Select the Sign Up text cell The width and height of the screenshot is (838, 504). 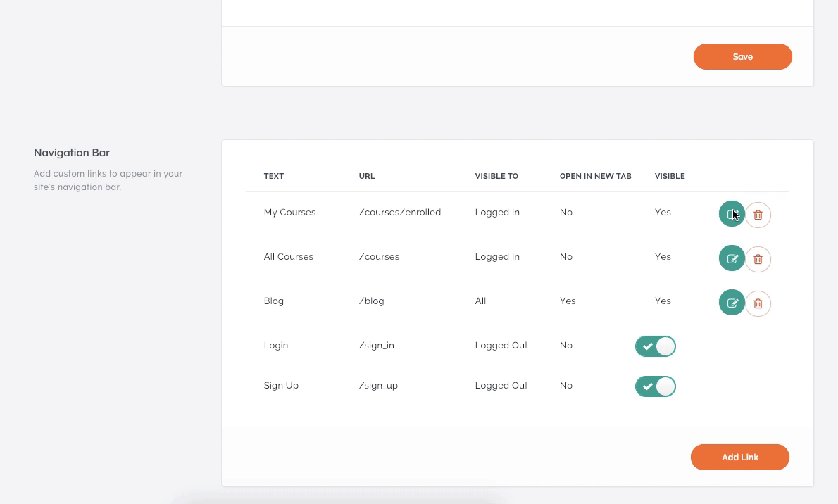(x=281, y=385)
